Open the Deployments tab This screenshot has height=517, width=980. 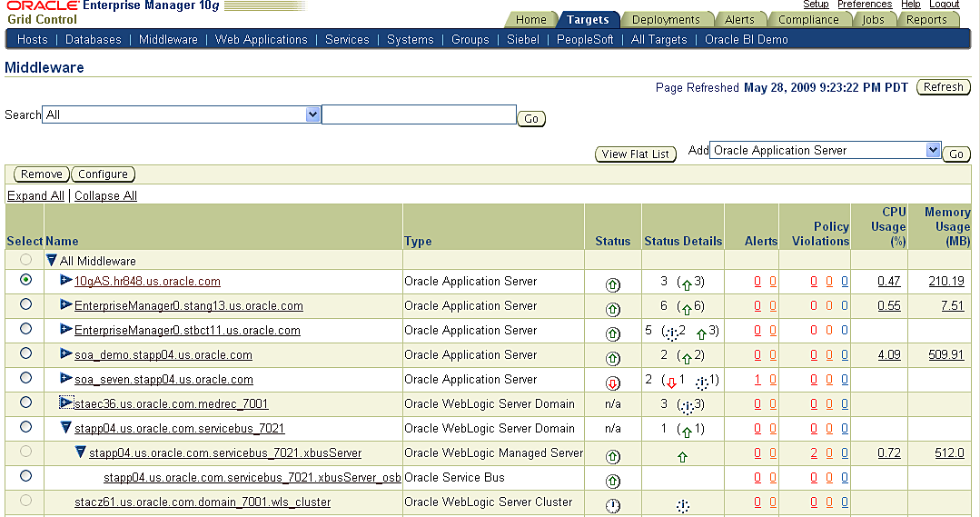tap(666, 19)
